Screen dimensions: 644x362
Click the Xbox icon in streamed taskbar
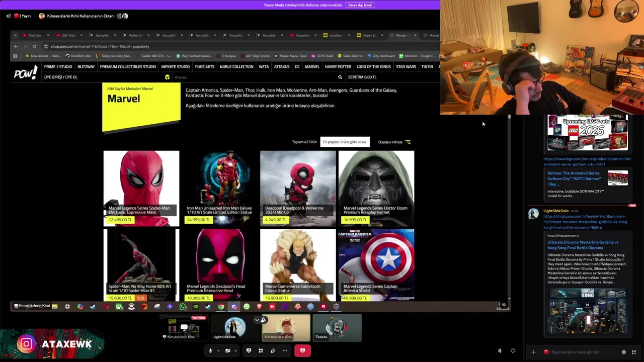pos(119,306)
